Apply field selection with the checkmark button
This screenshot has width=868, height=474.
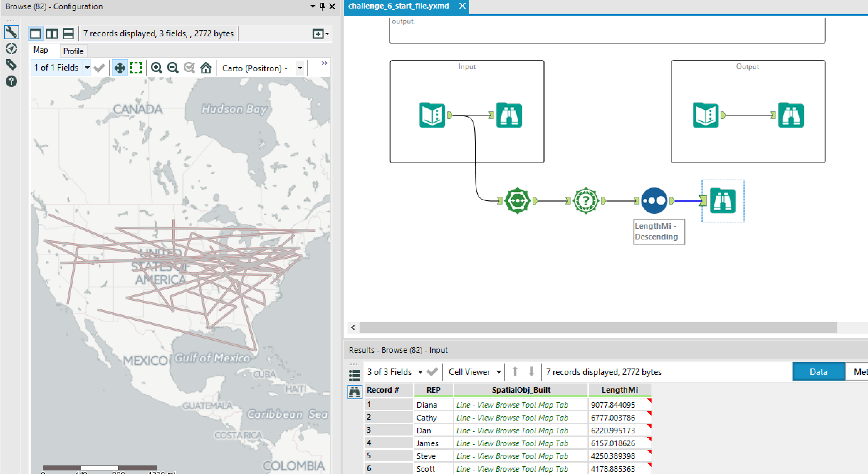tap(99, 67)
